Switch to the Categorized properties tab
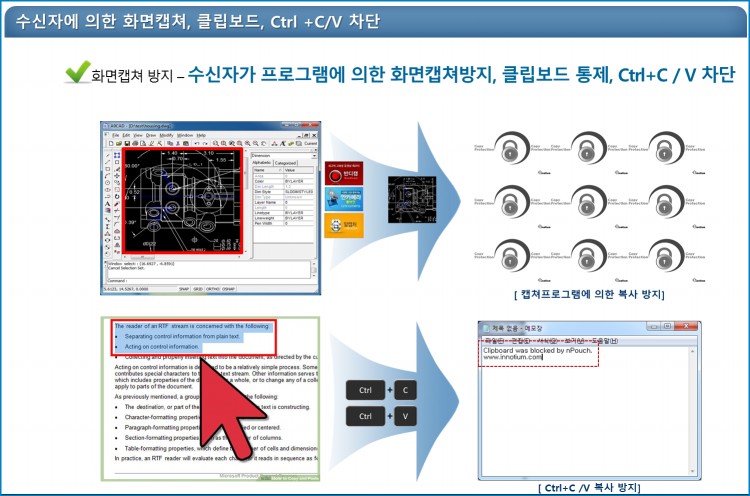750x496 pixels. click(286, 163)
